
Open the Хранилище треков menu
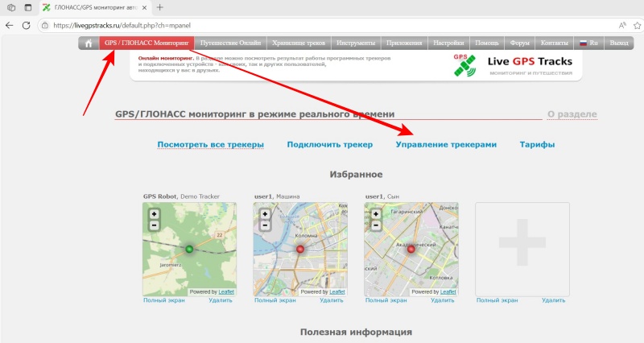pyautogui.click(x=297, y=43)
